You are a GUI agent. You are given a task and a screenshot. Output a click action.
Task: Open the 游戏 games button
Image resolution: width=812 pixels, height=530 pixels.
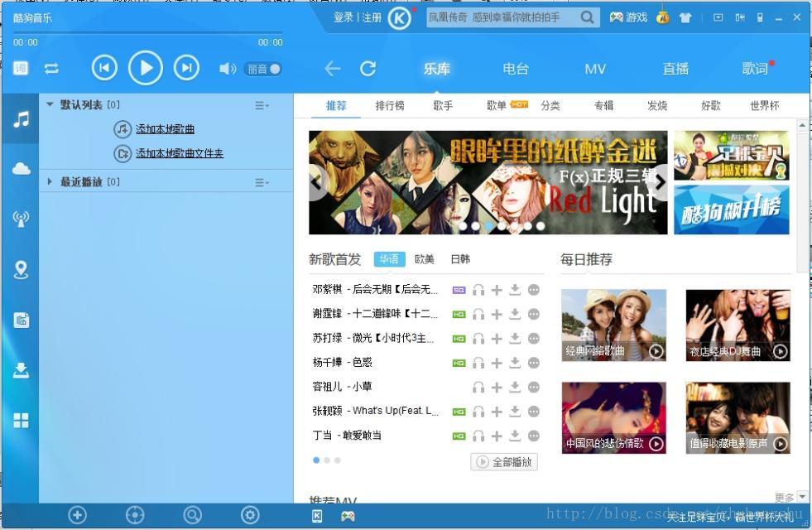coord(628,17)
